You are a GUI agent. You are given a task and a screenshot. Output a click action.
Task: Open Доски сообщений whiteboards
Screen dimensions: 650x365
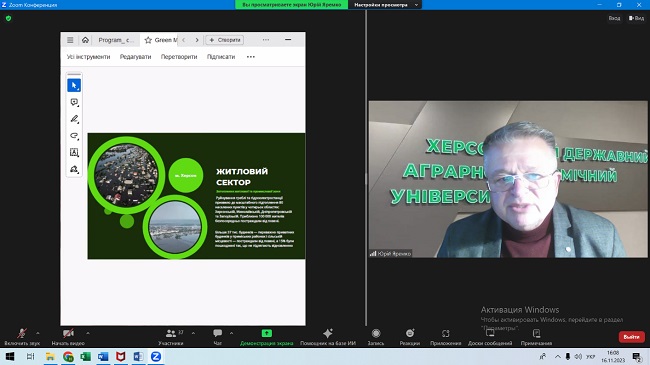pos(490,336)
